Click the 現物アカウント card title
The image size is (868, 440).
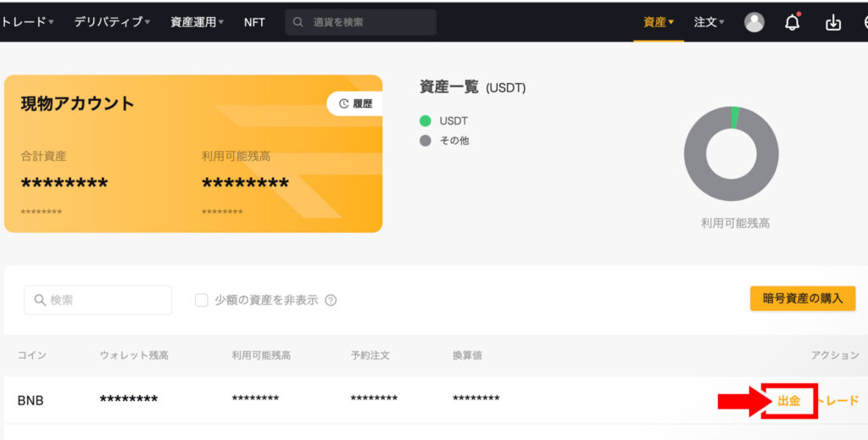77,103
